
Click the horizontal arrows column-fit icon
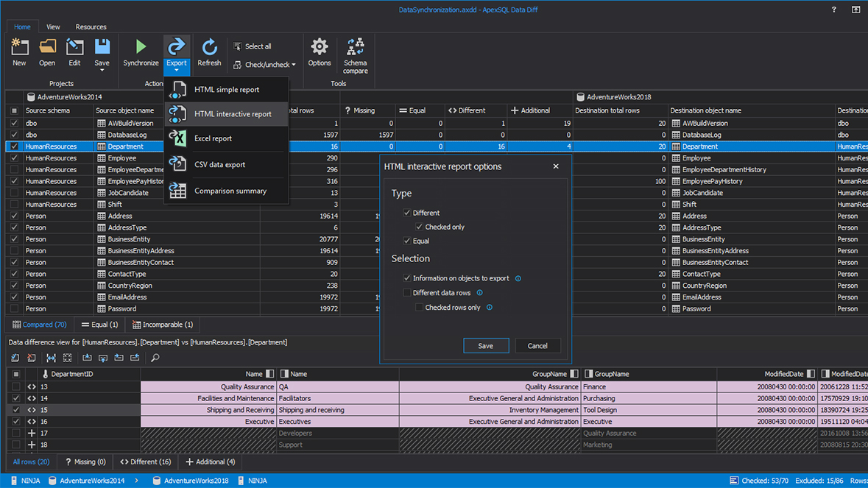51,358
